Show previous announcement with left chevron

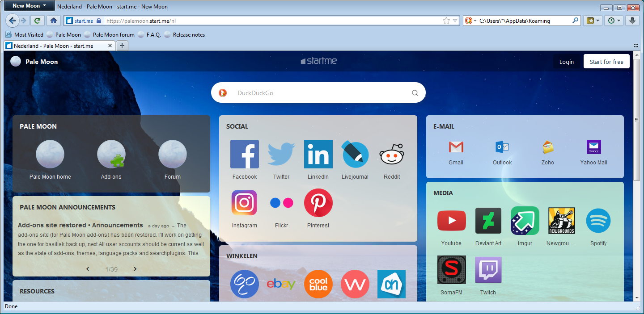tap(88, 269)
